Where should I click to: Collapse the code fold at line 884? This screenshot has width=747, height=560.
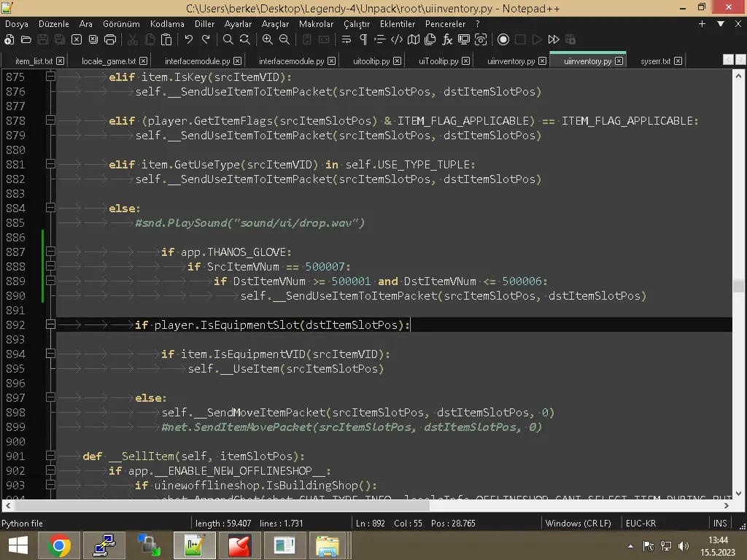[x=50, y=208]
